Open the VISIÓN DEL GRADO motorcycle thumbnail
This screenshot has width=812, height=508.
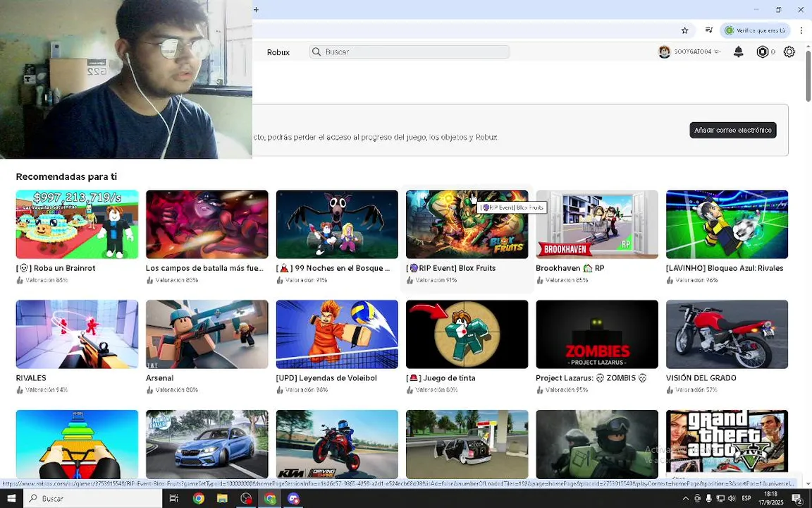pyautogui.click(x=727, y=334)
